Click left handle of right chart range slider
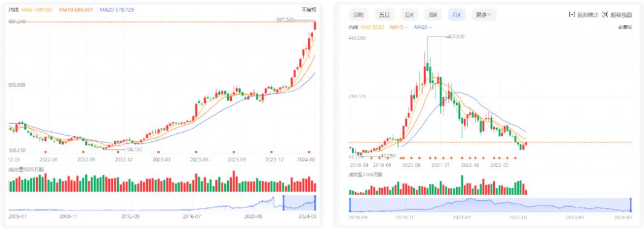The image size is (644, 230). (350, 204)
